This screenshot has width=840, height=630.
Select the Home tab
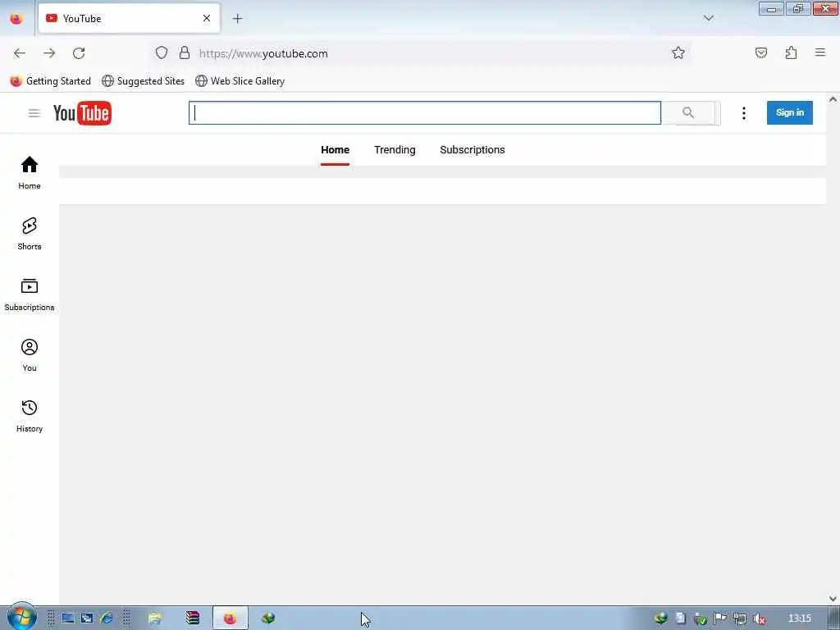pyautogui.click(x=335, y=150)
